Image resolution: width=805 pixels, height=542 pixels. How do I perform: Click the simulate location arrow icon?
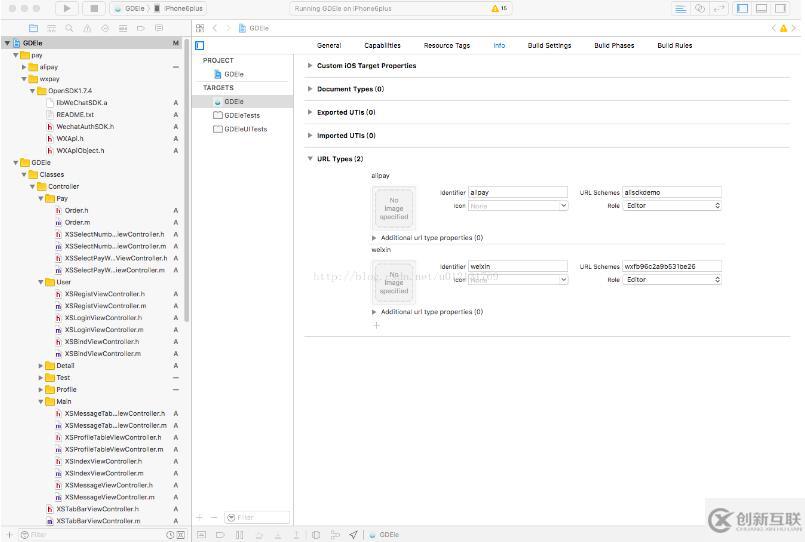(x=353, y=535)
